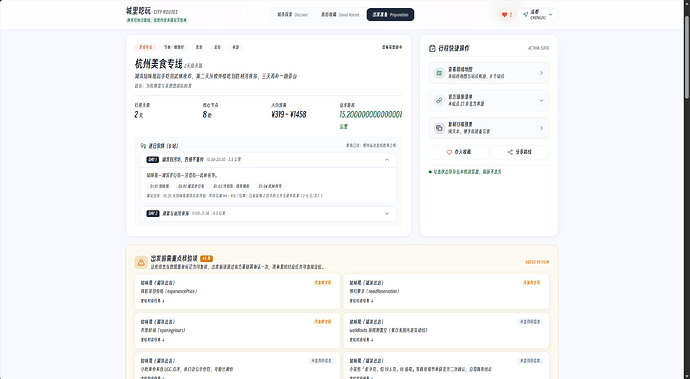Click the ¥319 - ¥1458 budget value

pyautogui.click(x=289, y=114)
